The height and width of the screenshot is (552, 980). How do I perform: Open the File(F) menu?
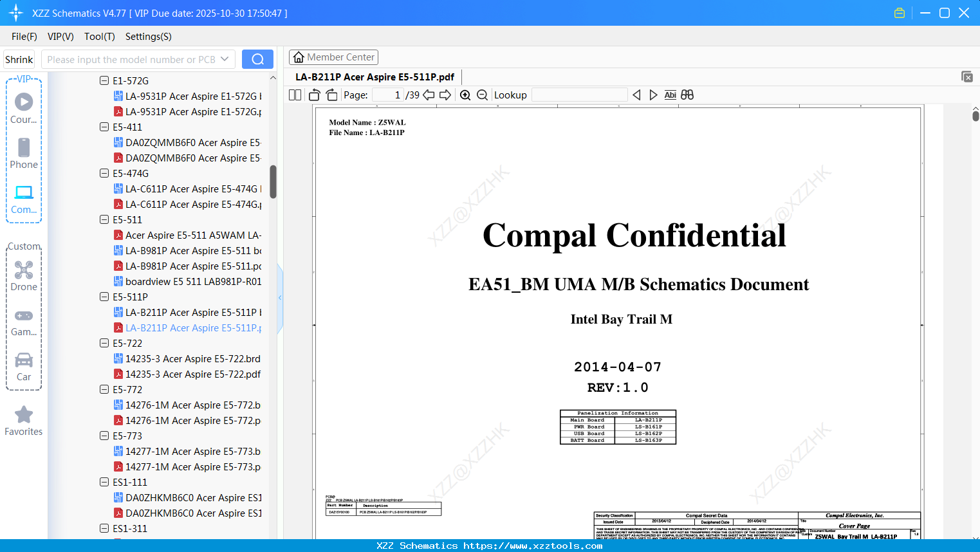(x=24, y=37)
